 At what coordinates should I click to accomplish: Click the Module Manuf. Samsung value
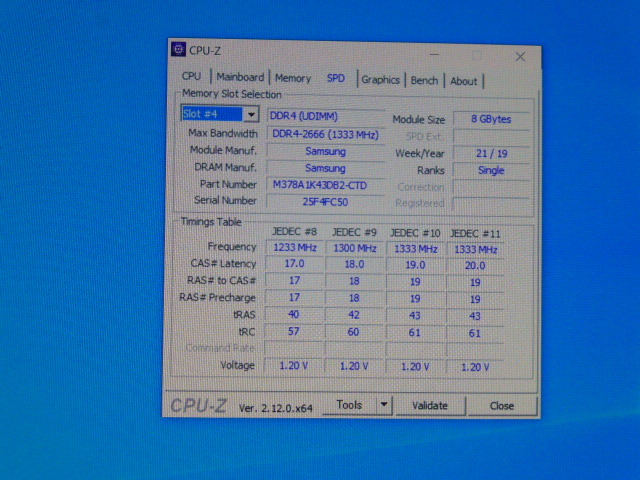click(325, 151)
